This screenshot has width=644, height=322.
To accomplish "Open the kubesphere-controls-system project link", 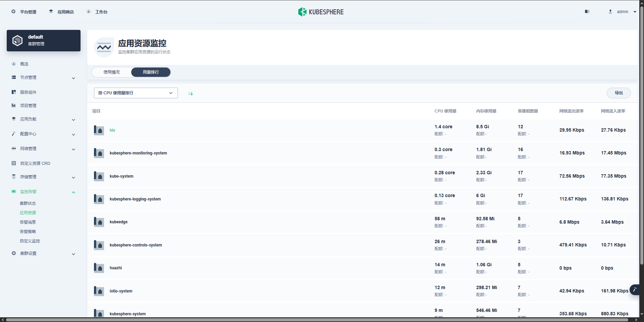I will [x=136, y=245].
